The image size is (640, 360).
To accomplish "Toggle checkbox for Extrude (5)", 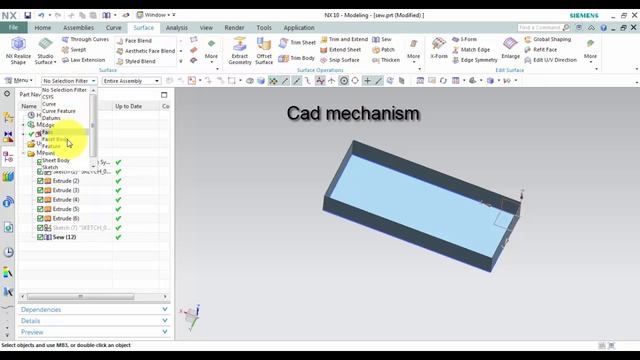I will [x=40, y=209].
